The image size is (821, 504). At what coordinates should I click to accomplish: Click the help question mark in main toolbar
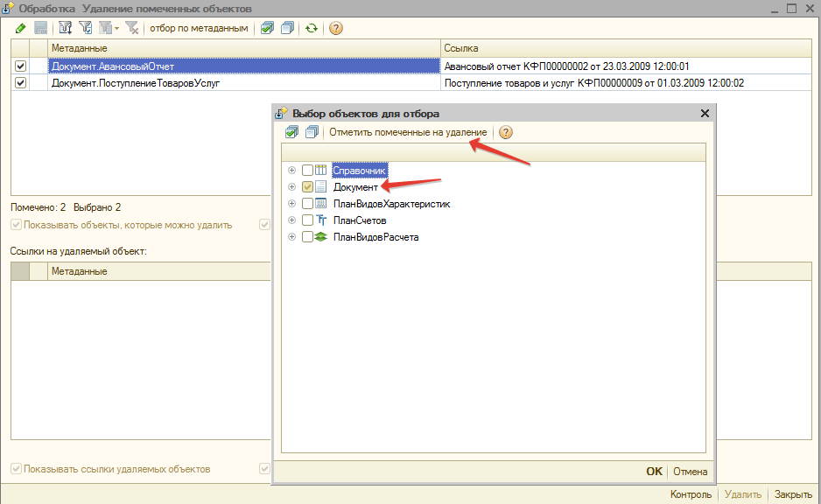tap(336, 28)
